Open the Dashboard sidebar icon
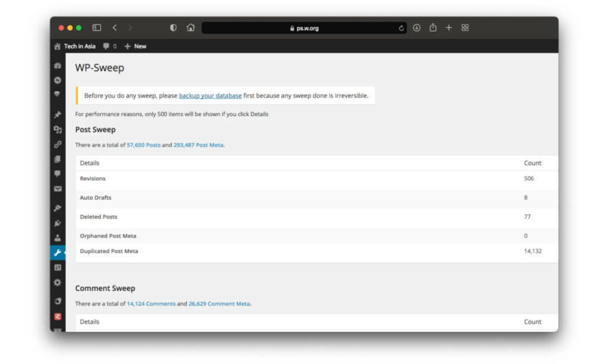Image resolution: width=609 pixels, height=364 pixels. click(58, 65)
